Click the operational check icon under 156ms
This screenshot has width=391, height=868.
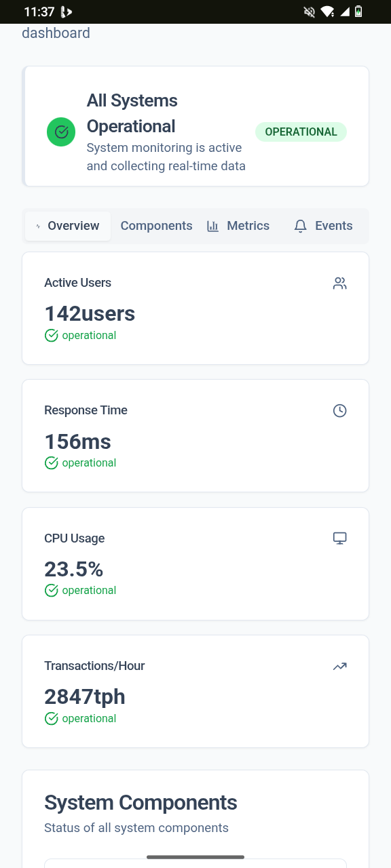[52, 462]
